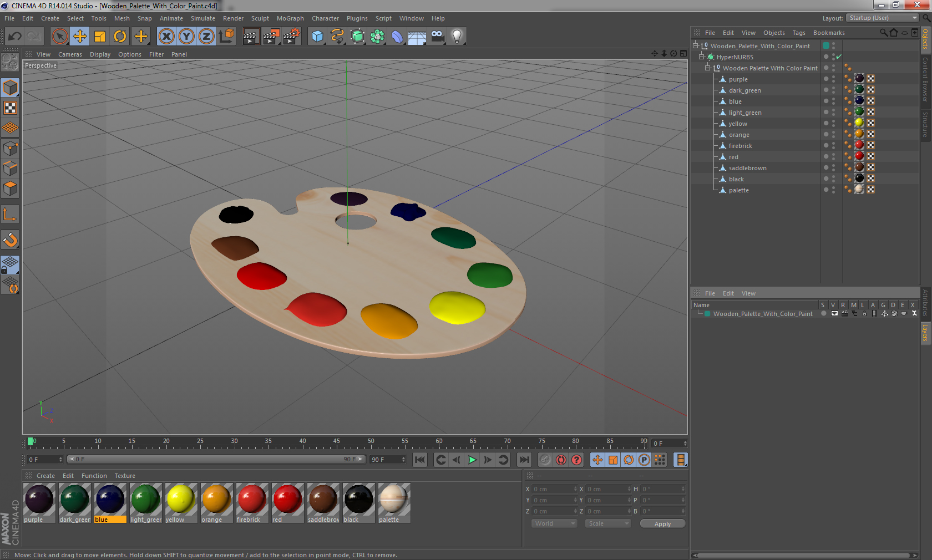Collapse Wooden Palette With Color Paint group
Image resolution: width=932 pixels, height=560 pixels.
coord(707,68)
